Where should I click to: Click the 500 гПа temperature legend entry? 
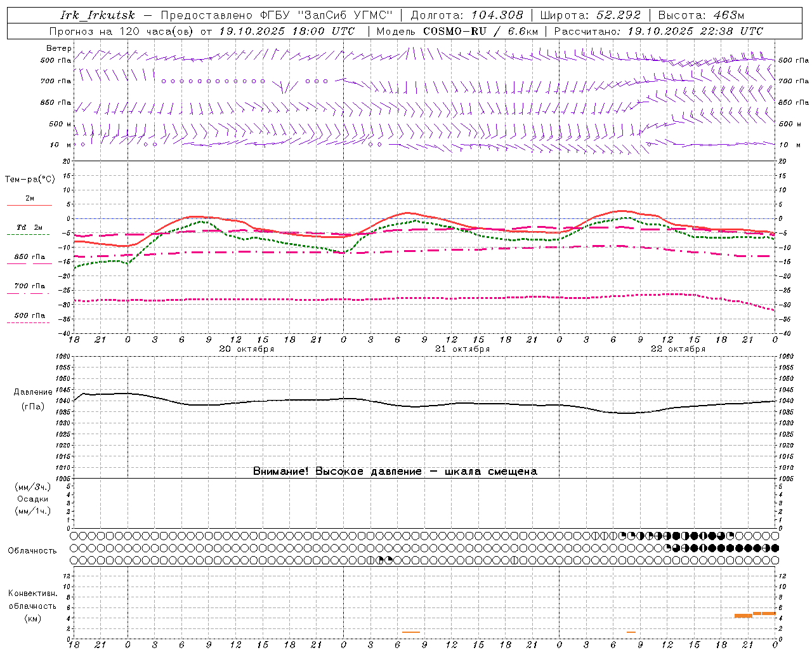(29, 315)
